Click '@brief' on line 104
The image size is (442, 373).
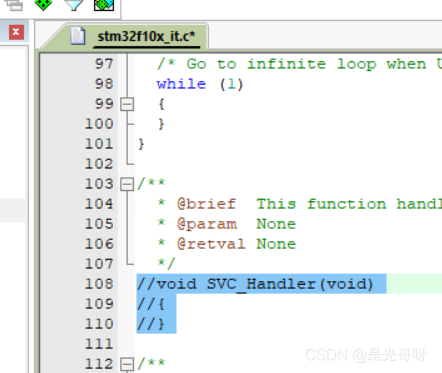coord(206,204)
